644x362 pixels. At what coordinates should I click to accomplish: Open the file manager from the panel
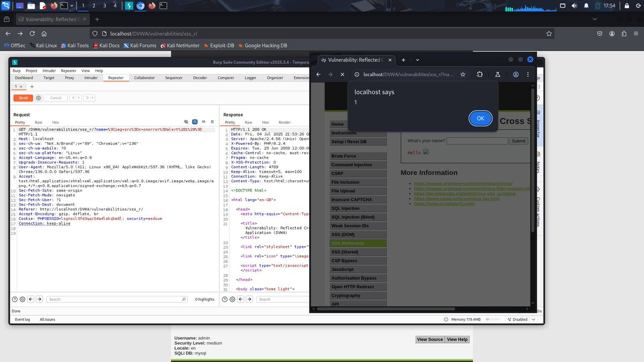(x=32, y=6)
